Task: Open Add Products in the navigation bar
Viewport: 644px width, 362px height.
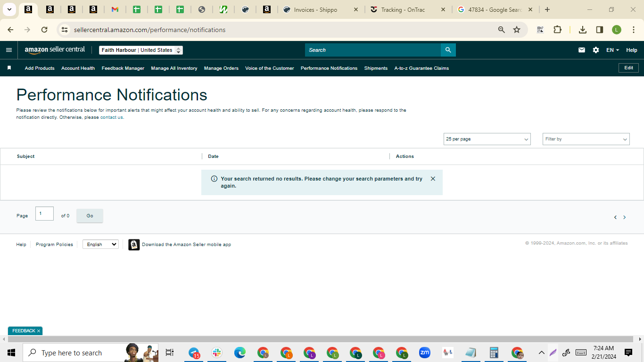Action: coord(40,68)
